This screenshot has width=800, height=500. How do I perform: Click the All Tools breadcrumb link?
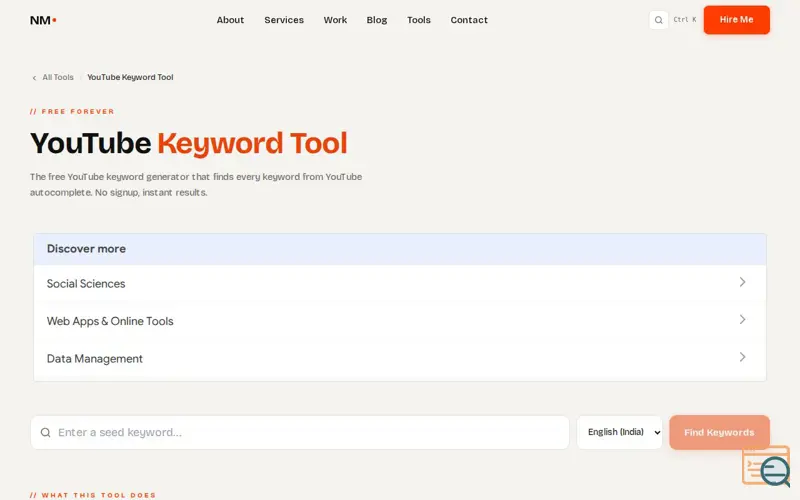pos(58,77)
